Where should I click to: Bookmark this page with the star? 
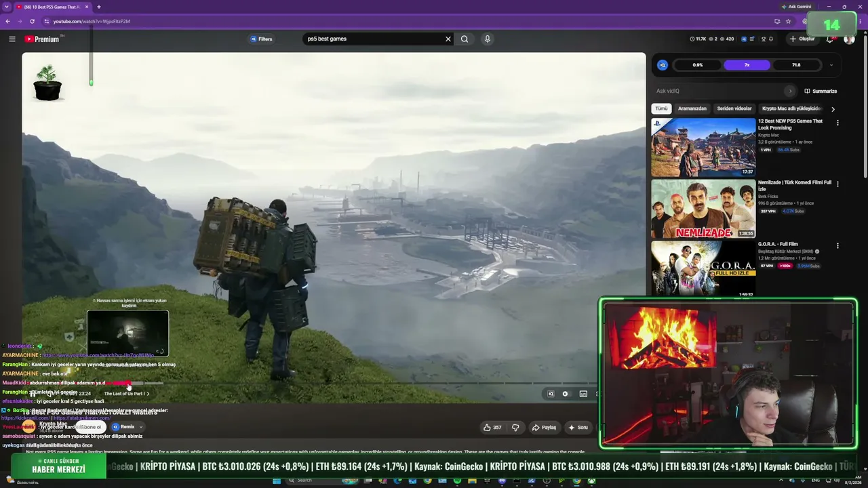(788, 21)
